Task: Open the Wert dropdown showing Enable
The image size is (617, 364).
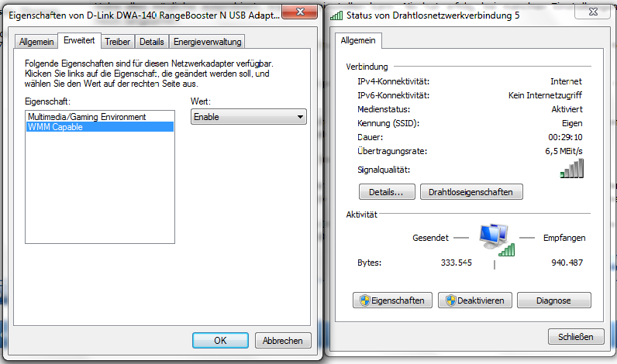Action: (249, 117)
